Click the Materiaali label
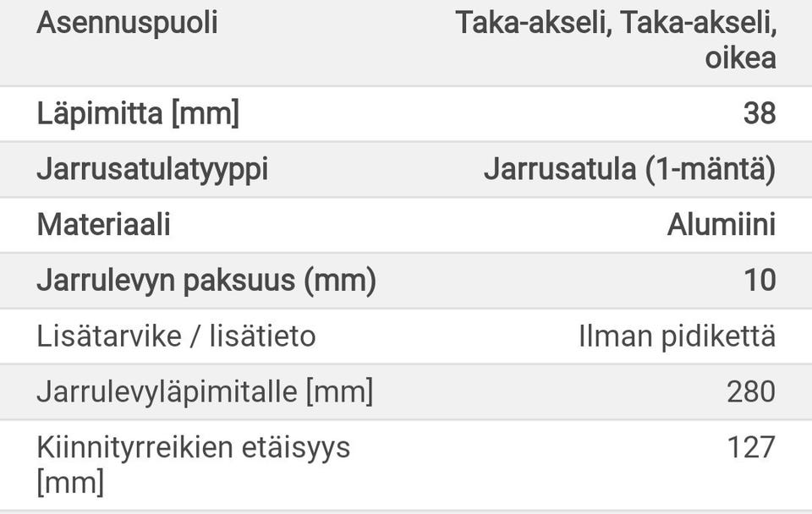This screenshot has width=812, height=514. (x=103, y=225)
